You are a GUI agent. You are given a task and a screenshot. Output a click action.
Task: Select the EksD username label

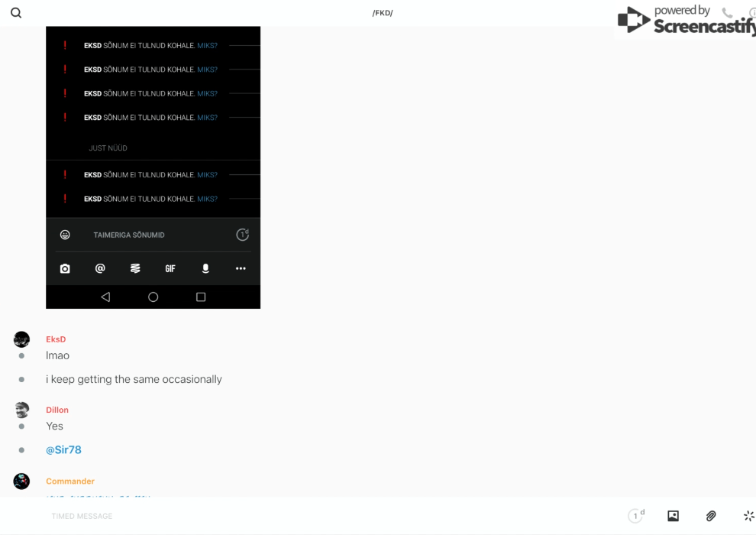pyautogui.click(x=56, y=339)
